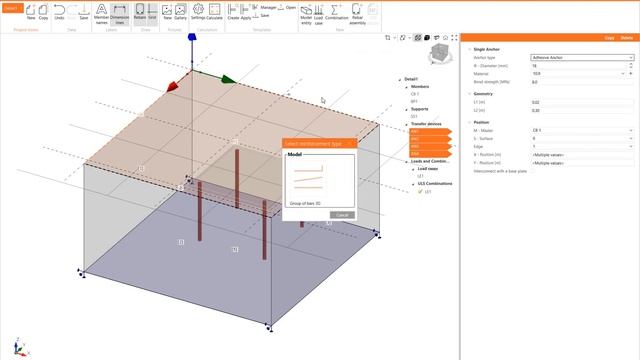Click Open template button

click(x=287, y=7)
